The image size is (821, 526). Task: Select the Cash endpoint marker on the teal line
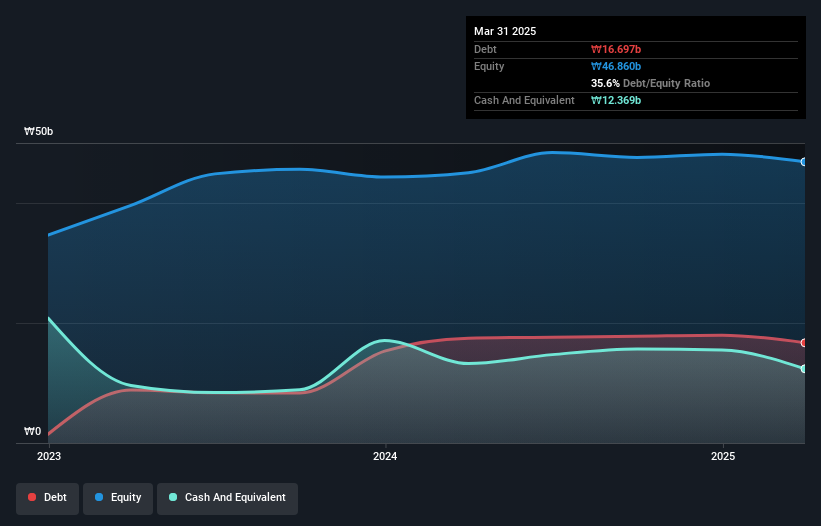point(804,369)
